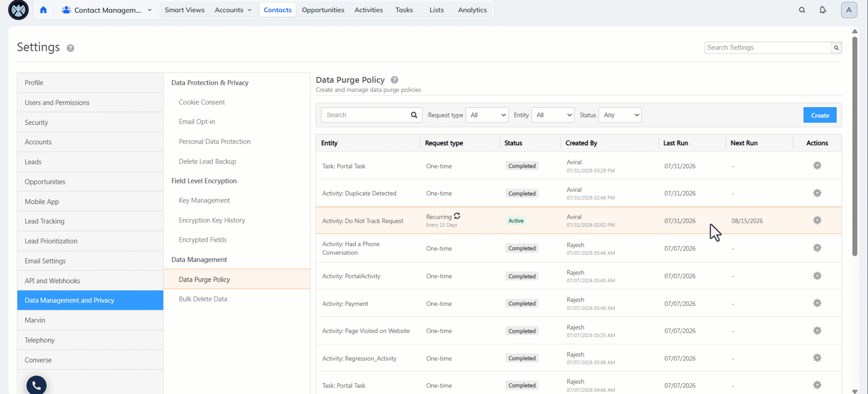Click the page vertical scrollbar thumb

pos(855,146)
